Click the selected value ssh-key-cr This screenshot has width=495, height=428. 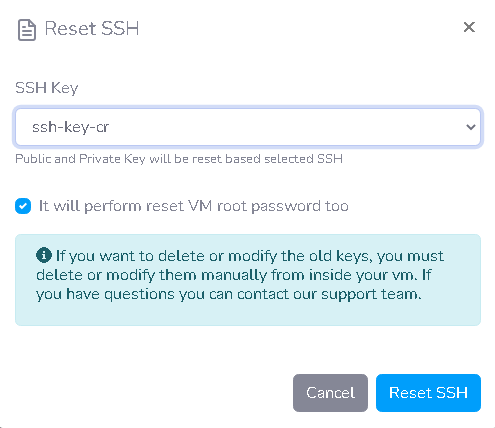click(x=70, y=127)
